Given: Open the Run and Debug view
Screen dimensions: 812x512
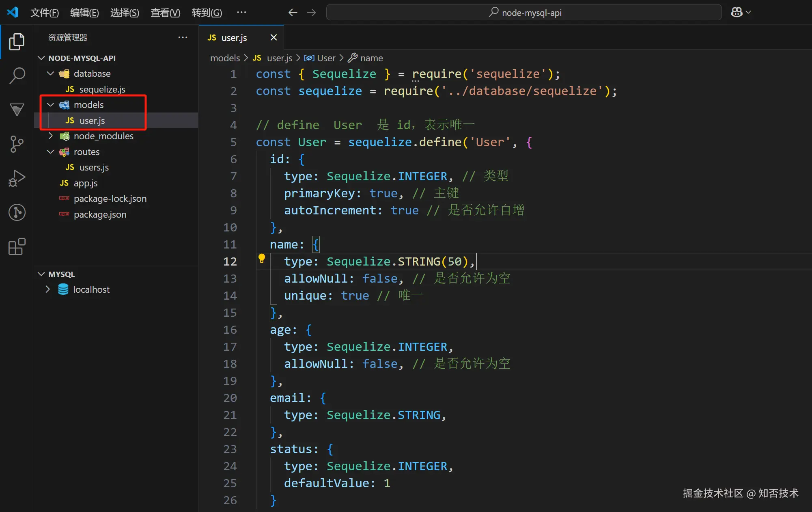Looking at the screenshot, I should point(17,178).
